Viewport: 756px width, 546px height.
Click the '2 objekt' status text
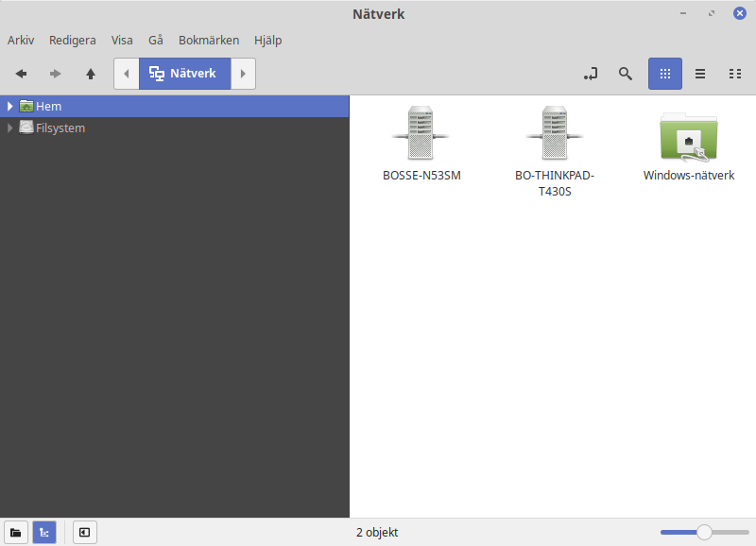coord(377,533)
